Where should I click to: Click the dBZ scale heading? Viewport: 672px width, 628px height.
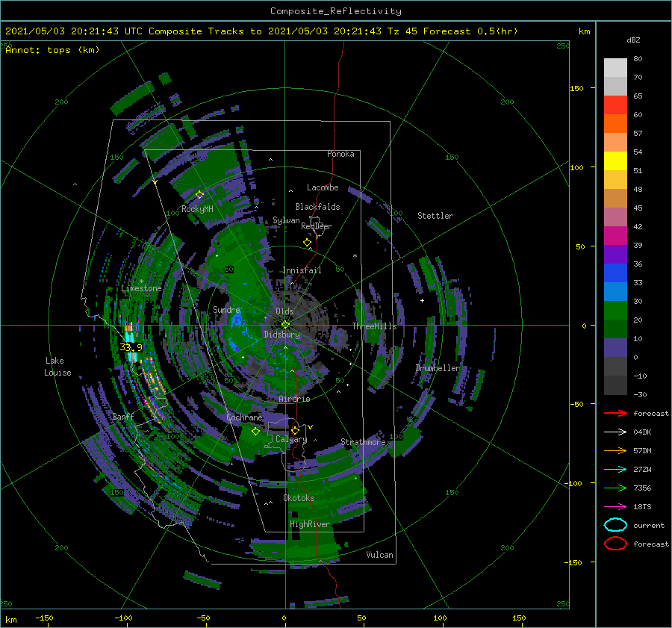633,40
